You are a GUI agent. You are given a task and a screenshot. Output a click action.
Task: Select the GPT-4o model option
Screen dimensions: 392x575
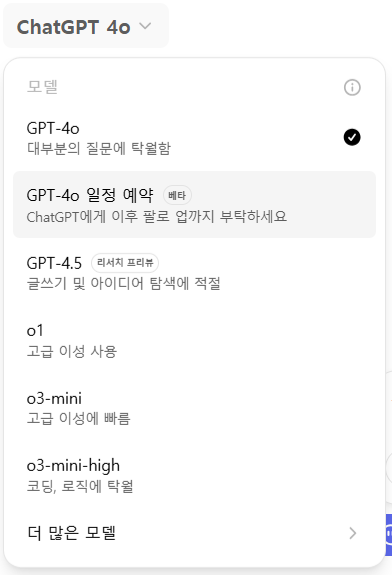tap(194, 138)
